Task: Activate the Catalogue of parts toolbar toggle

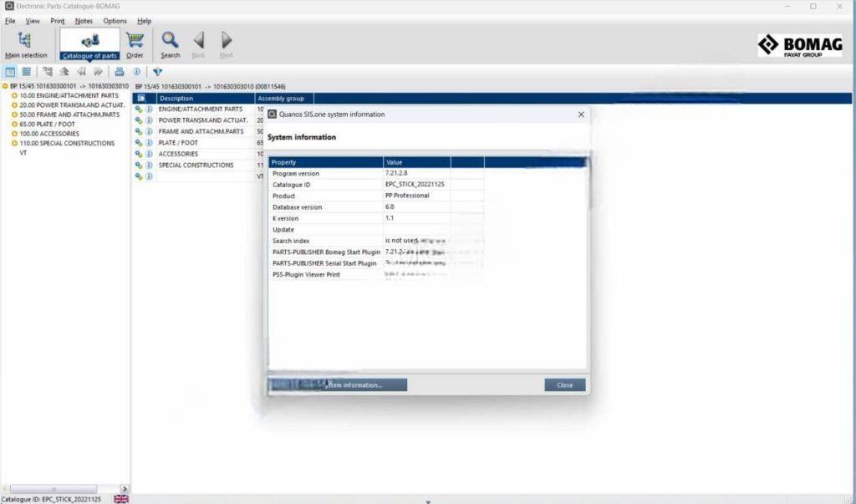Action: pos(89,41)
